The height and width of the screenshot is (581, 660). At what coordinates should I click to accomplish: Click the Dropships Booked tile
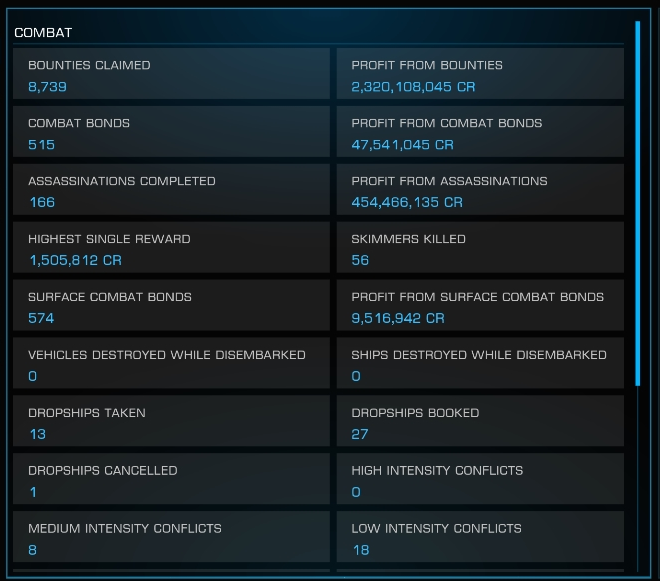480,421
